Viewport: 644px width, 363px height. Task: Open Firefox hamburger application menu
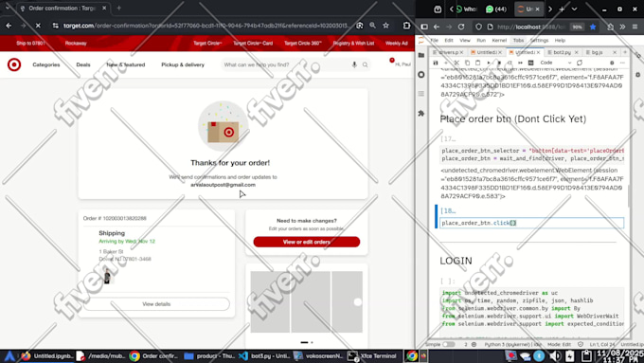click(635, 27)
